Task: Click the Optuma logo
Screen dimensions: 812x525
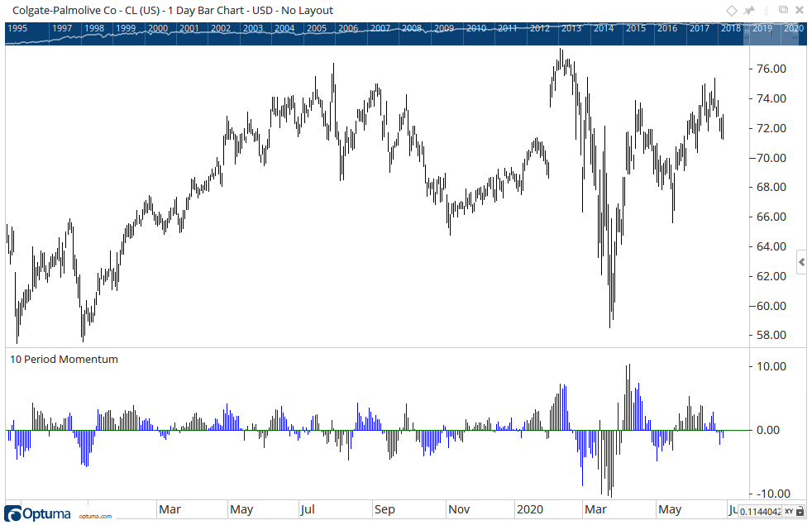Action: pyautogui.click(x=38, y=513)
